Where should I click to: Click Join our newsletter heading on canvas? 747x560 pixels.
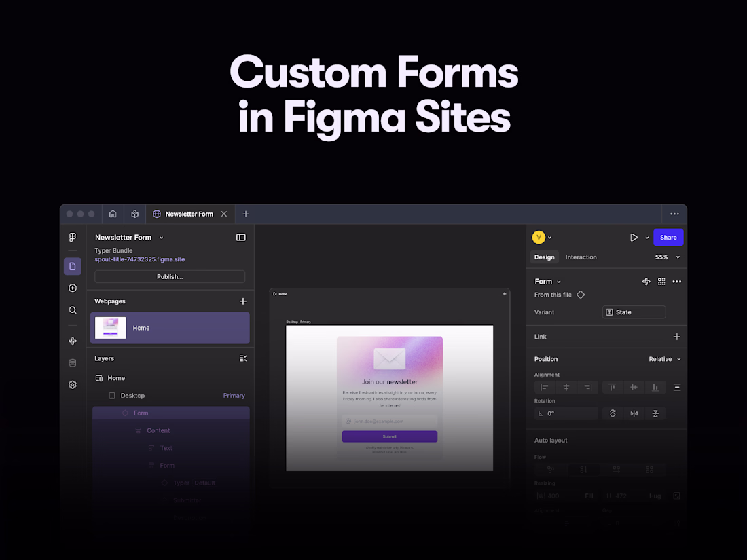[x=390, y=382]
